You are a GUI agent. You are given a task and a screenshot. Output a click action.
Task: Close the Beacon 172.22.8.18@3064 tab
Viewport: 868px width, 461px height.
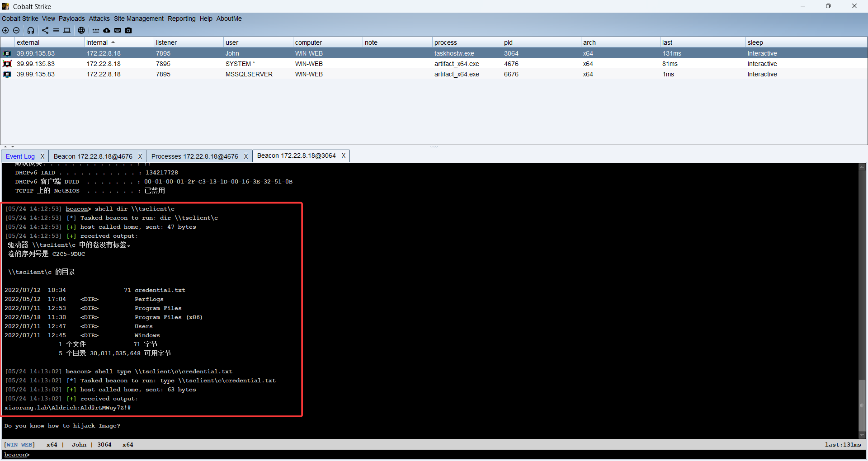[344, 155]
